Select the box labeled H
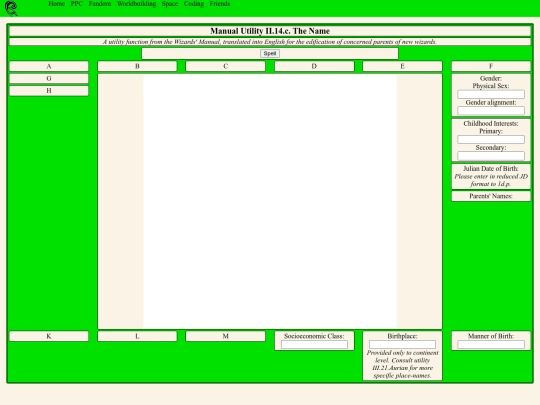540x405 pixels. pos(49,91)
